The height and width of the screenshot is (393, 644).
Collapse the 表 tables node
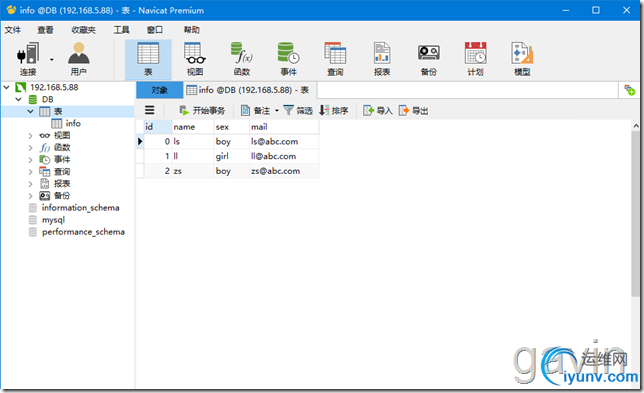[30, 111]
